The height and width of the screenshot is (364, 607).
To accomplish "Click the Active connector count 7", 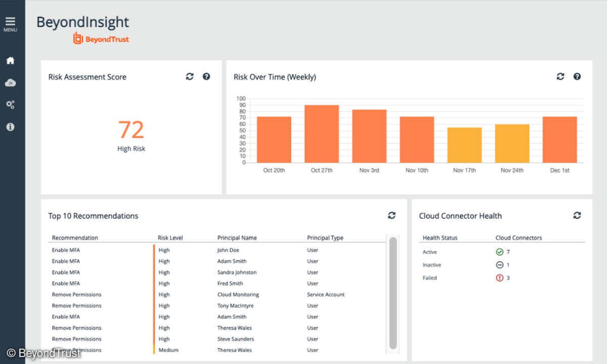I will tap(508, 252).
